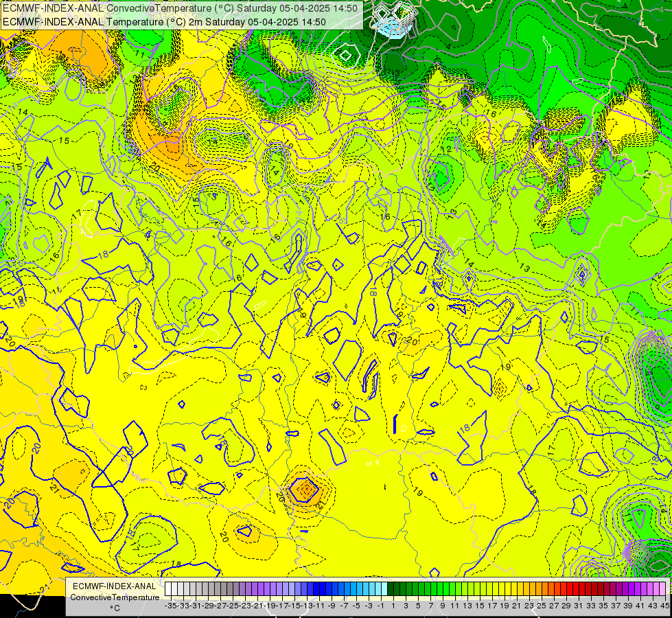672x618 pixels.
Task: Click the '-35' legend scale value
Action: tap(171, 606)
